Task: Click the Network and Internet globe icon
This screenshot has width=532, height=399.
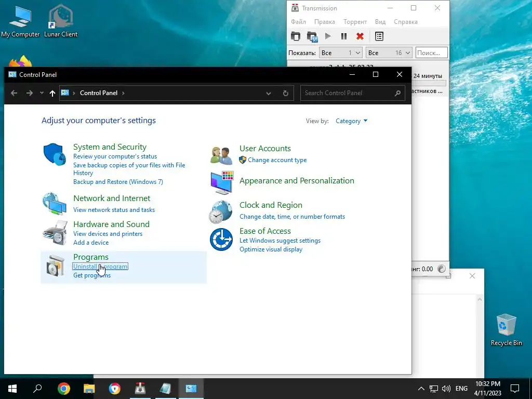Action: coord(55,204)
